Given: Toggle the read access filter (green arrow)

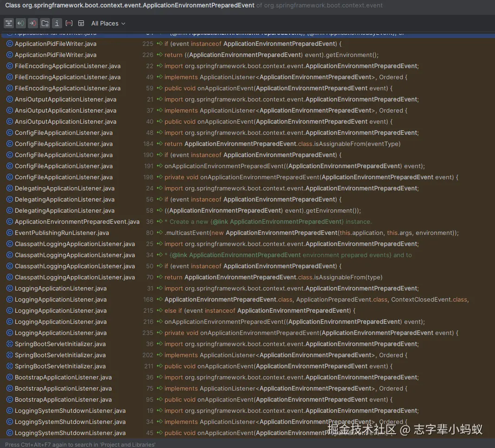Looking at the screenshot, I should point(21,23).
